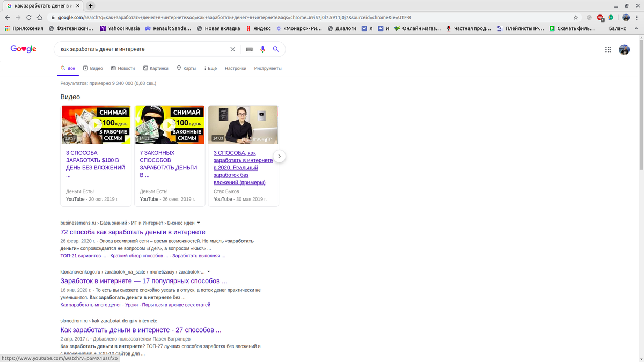The height and width of the screenshot is (362, 644).
Task: Open the Yahoo! Russia bookmark
Action: [x=120, y=28]
